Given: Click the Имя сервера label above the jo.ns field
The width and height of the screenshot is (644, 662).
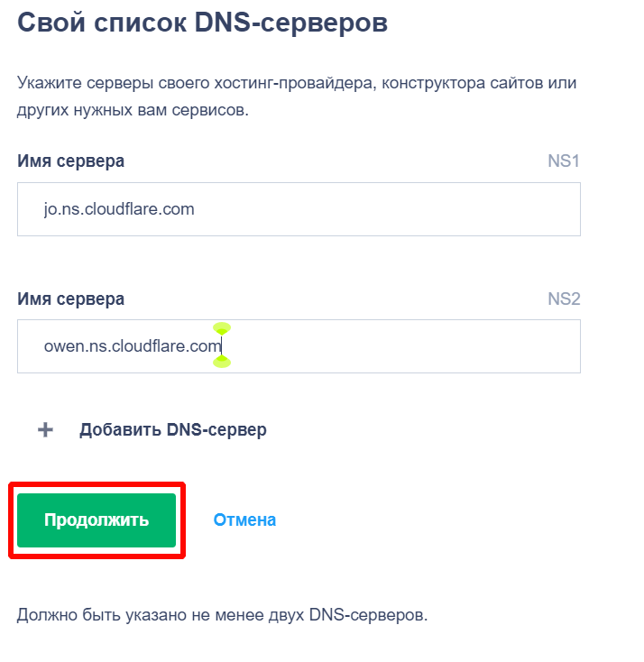Looking at the screenshot, I should pyautogui.click(x=70, y=161).
